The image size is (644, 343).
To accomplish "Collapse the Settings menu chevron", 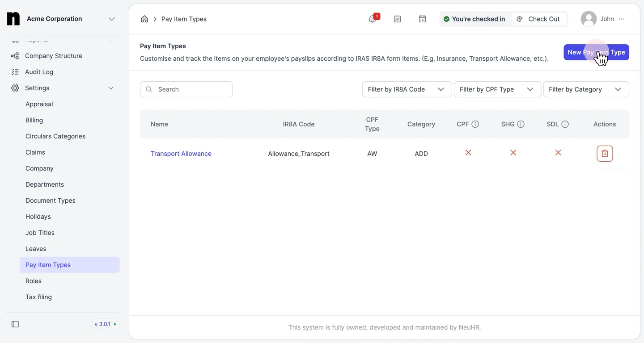I will 111,88.
